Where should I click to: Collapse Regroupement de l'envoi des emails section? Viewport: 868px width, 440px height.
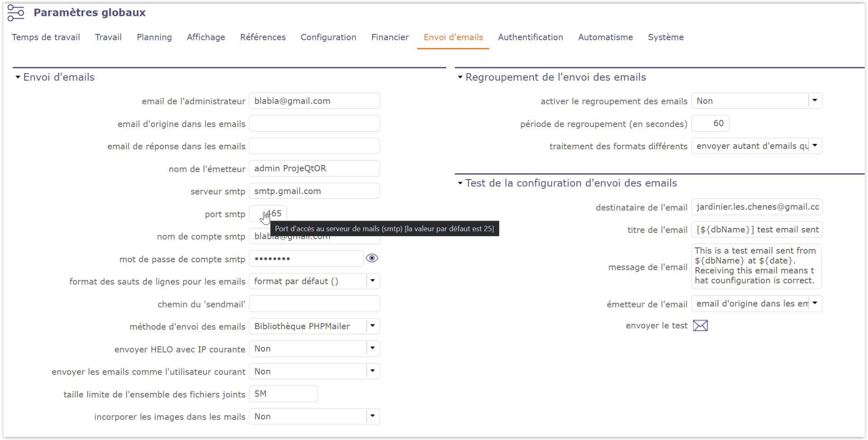tap(460, 77)
